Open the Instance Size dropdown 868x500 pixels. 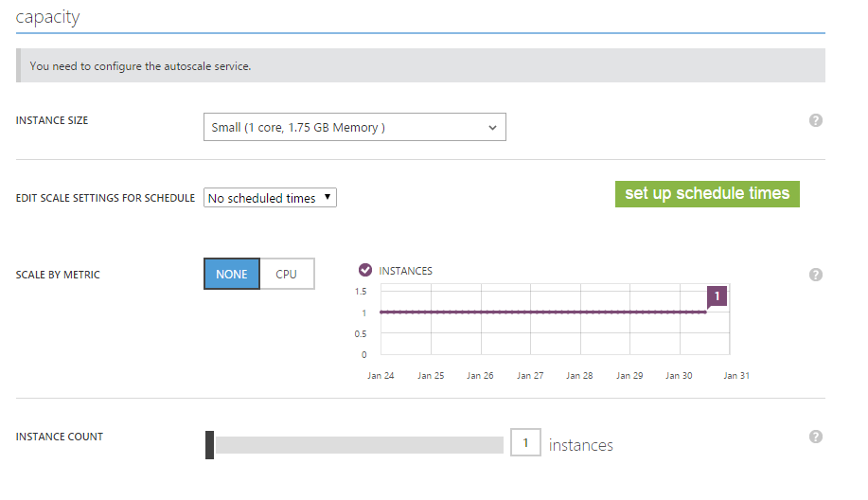[x=354, y=127]
